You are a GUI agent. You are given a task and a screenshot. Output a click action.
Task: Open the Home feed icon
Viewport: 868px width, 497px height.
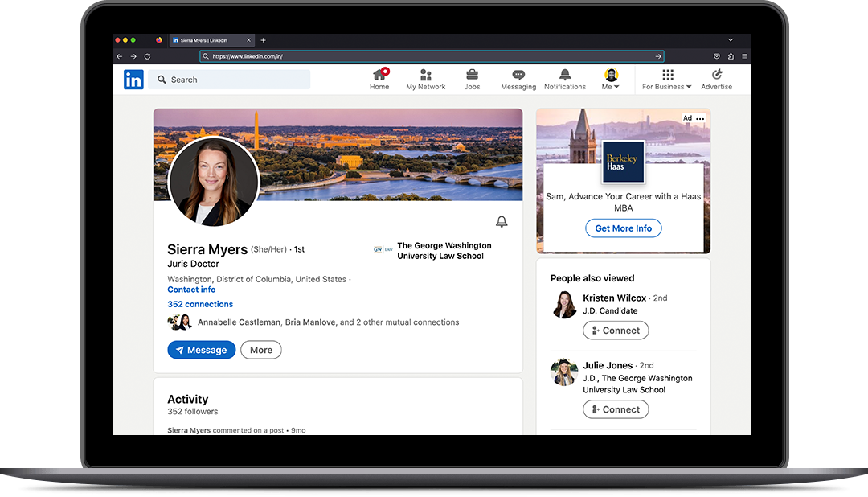pyautogui.click(x=379, y=75)
